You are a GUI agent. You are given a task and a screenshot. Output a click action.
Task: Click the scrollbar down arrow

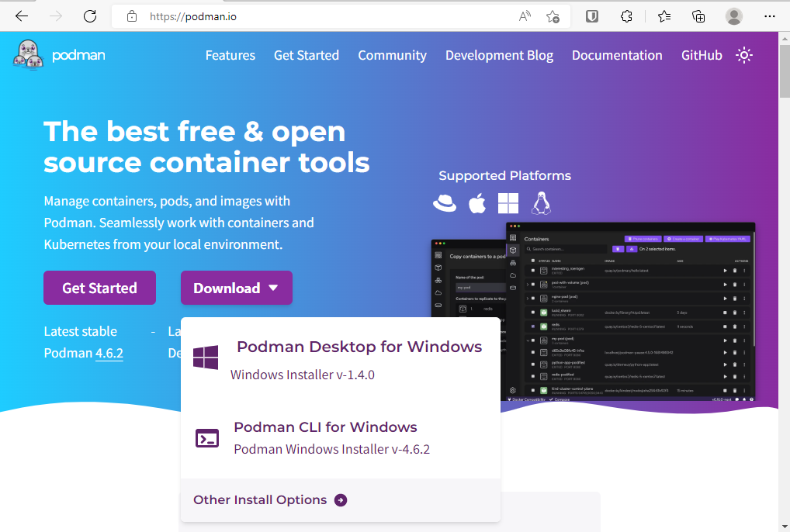click(785, 527)
